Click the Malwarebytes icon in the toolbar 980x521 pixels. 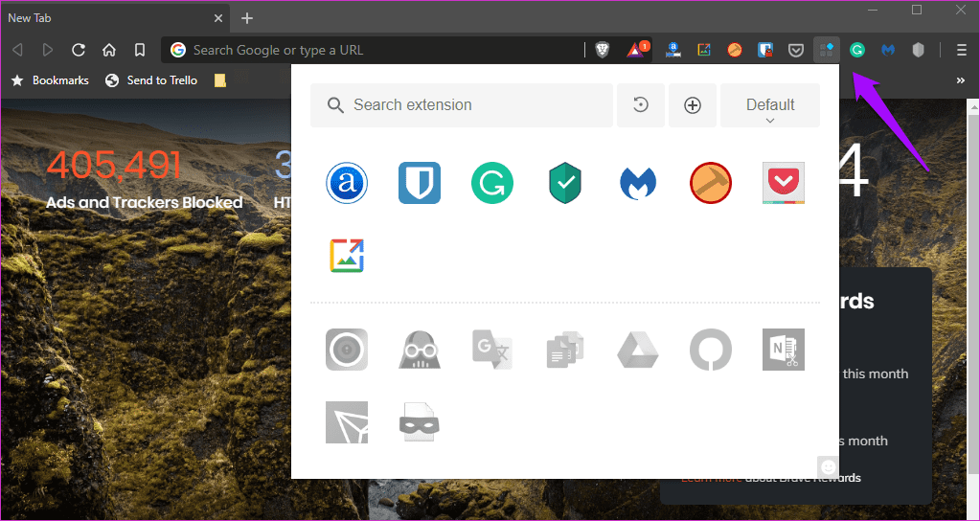(x=888, y=50)
